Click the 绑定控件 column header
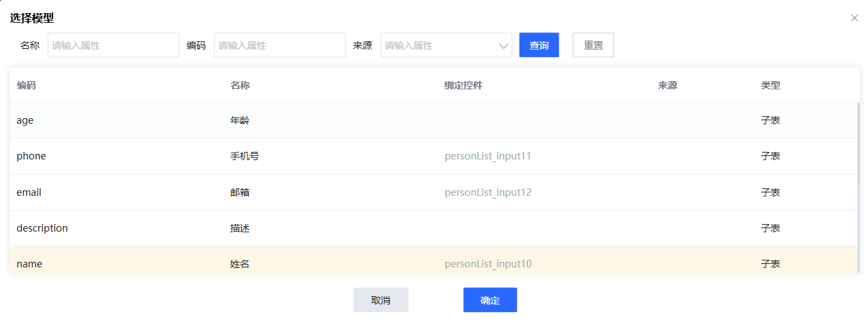 pyautogui.click(x=463, y=85)
